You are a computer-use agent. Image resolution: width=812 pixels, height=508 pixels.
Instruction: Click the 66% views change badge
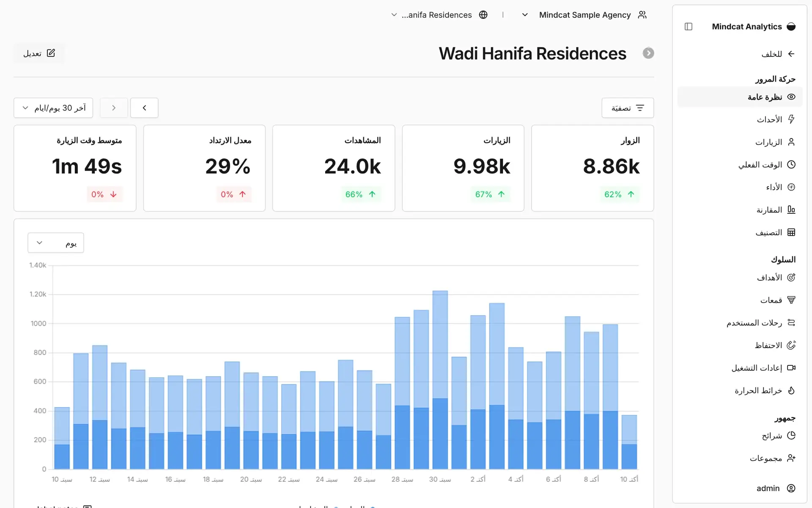coord(360,194)
